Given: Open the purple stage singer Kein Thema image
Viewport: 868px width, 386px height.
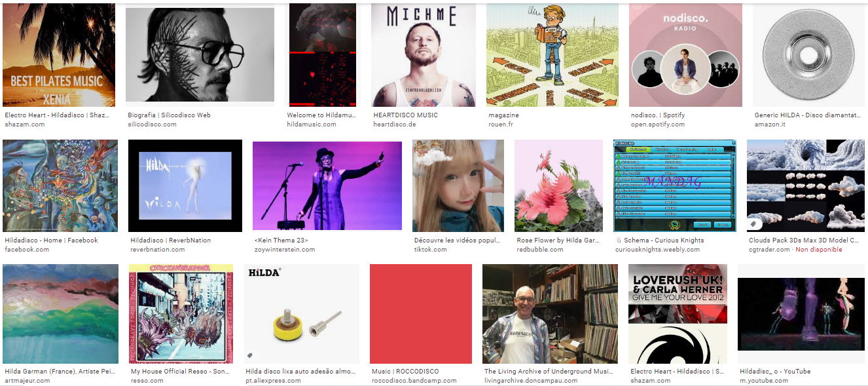Looking at the screenshot, I should [327, 185].
